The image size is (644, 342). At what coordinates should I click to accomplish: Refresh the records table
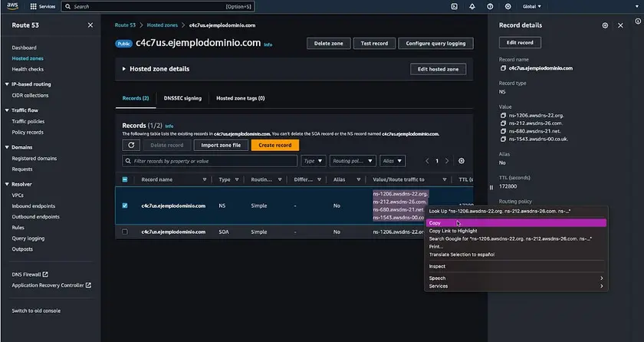(131, 145)
